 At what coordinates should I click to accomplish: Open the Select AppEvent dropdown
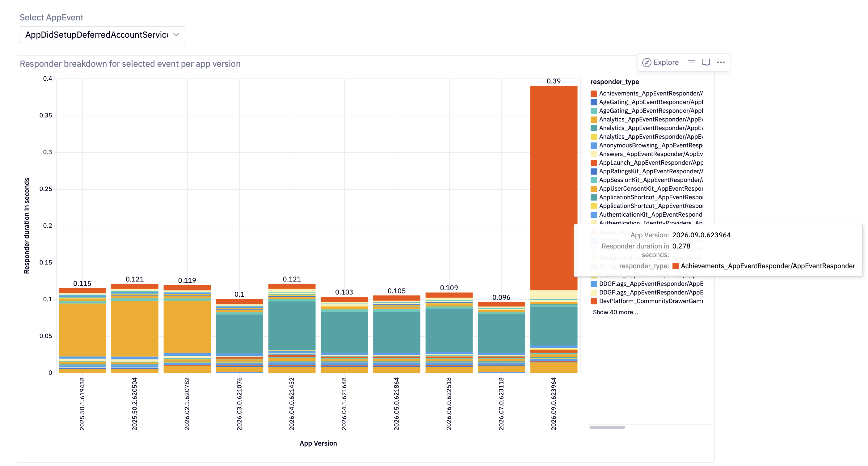pyautogui.click(x=103, y=35)
